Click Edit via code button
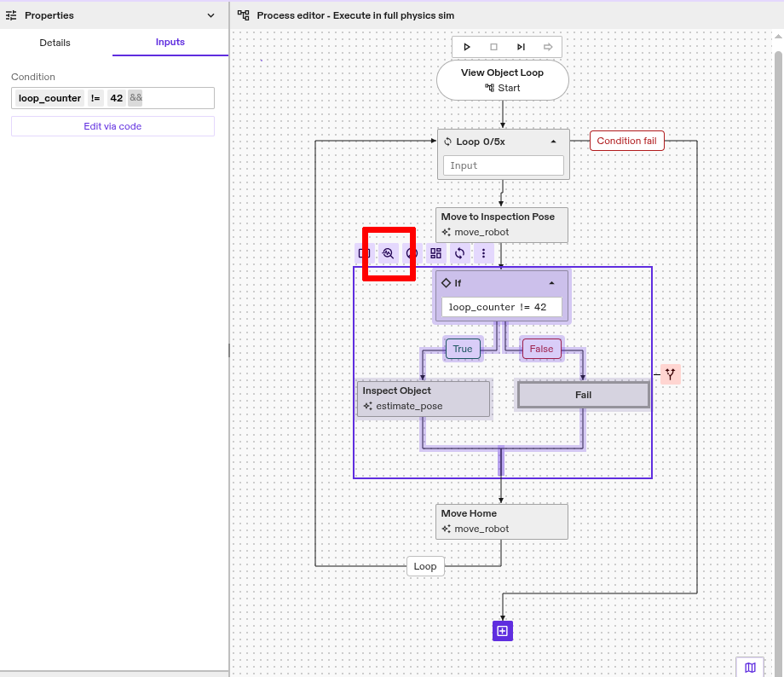Screen dimensions: 784x677 point(112,126)
